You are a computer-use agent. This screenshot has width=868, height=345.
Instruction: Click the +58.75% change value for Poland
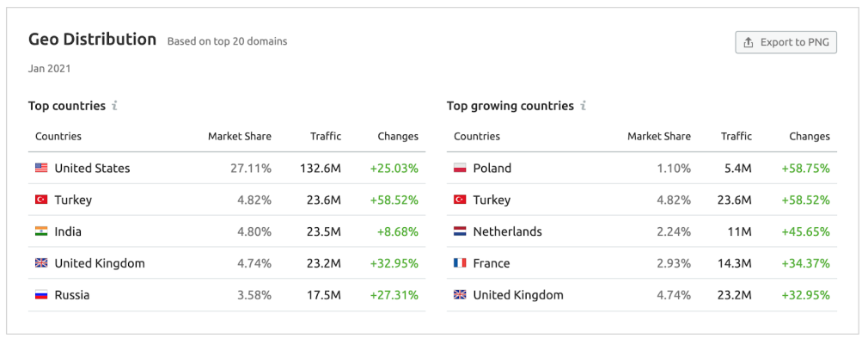pos(805,169)
